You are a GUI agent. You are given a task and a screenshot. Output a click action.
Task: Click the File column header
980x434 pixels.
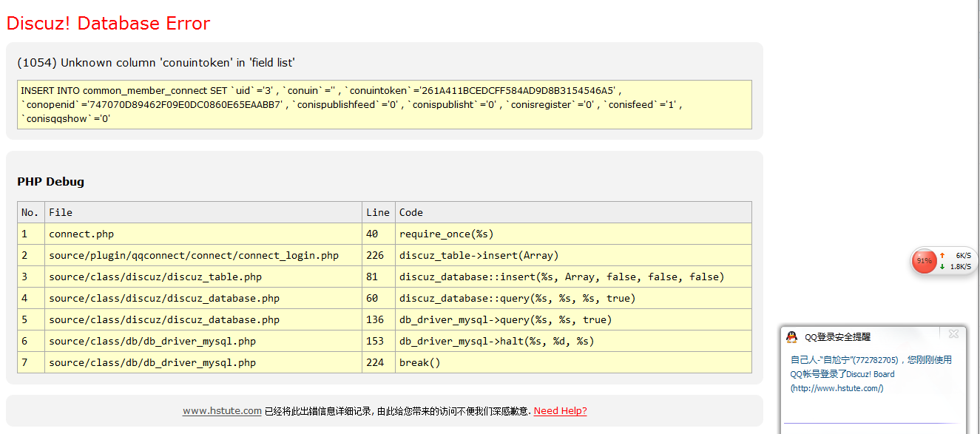(61, 212)
